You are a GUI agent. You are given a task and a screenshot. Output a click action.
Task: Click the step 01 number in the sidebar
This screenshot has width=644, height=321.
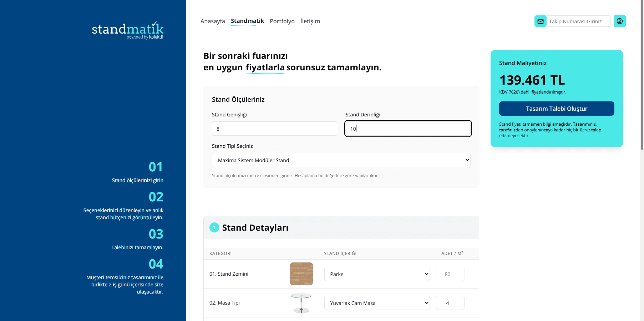tap(156, 167)
